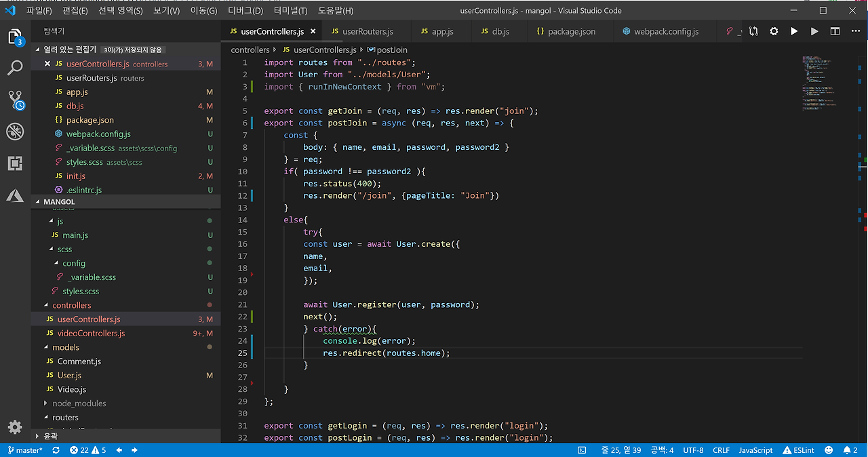Viewport: 868px width, 457px height.
Task: Open videoControllers.js in the explorer tree
Action: (x=91, y=333)
